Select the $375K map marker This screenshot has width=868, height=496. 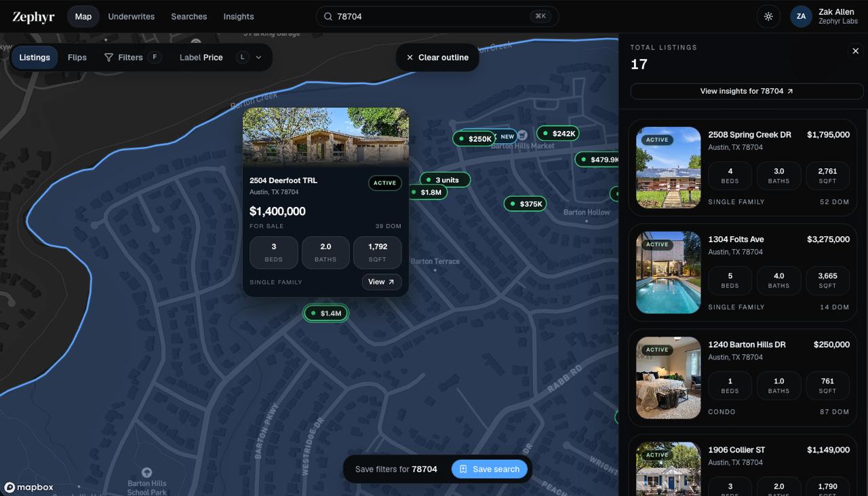[x=526, y=204]
